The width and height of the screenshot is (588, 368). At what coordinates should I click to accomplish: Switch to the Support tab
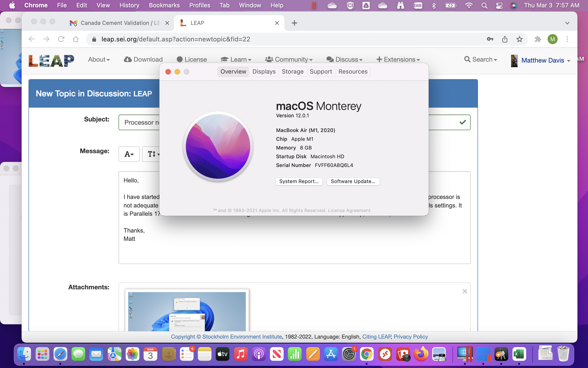[x=321, y=72]
